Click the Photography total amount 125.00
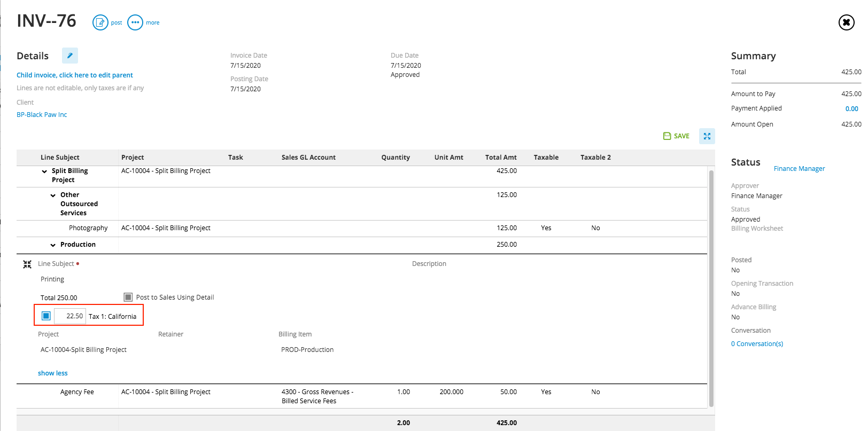 [x=507, y=228]
